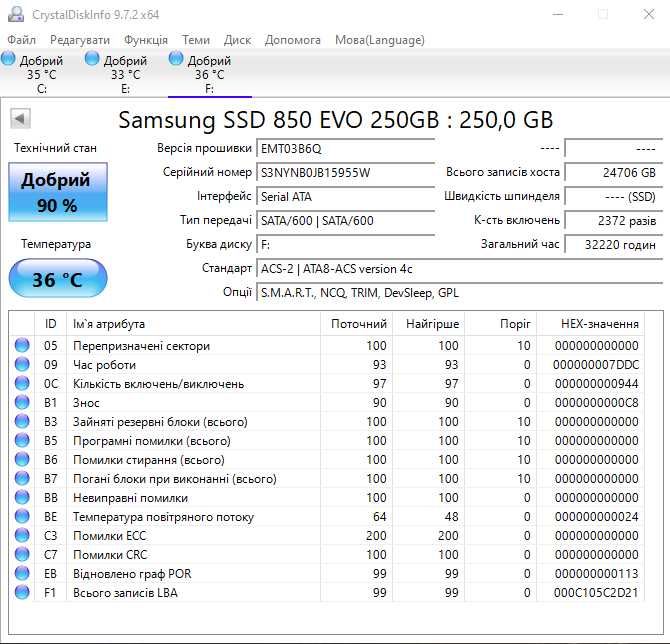Screen dimensions: 670x644
Task: Click the power on hours 32220 годин
Action: click(614, 244)
